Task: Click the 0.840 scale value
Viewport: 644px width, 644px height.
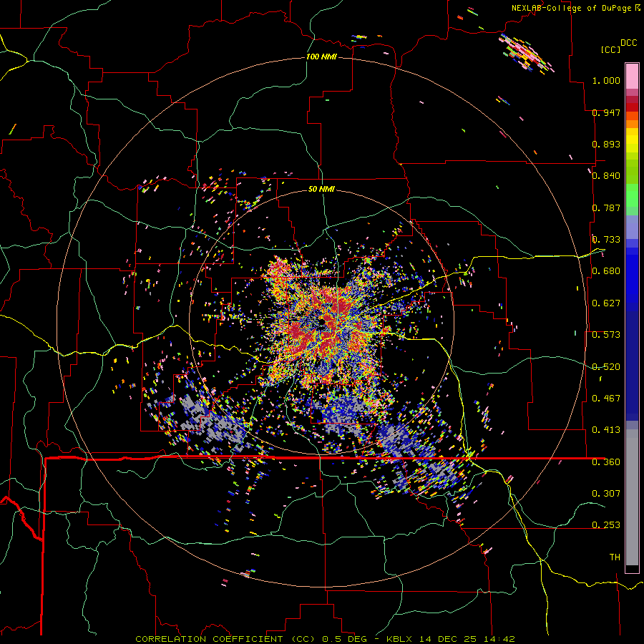Action: coord(606,176)
